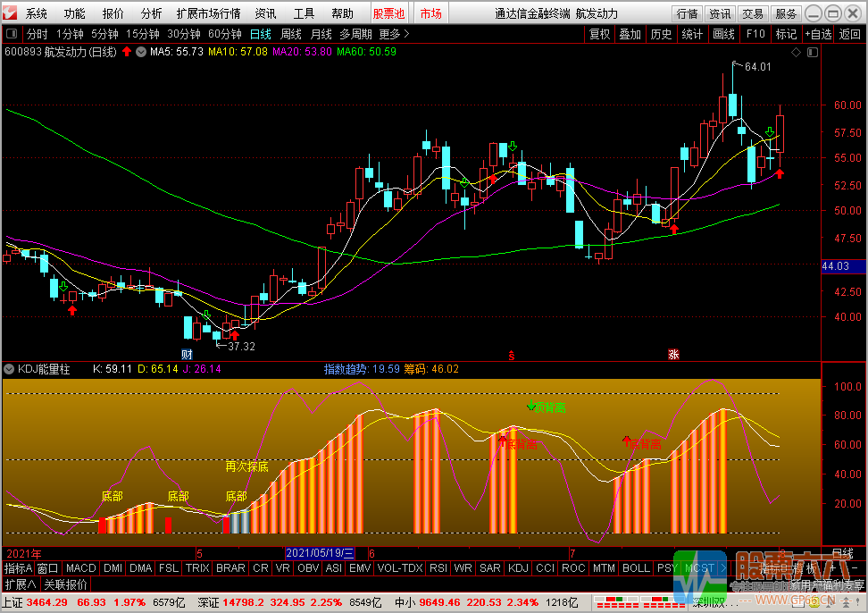
Task: Click the F10 info button
Action: click(x=755, y=34)
